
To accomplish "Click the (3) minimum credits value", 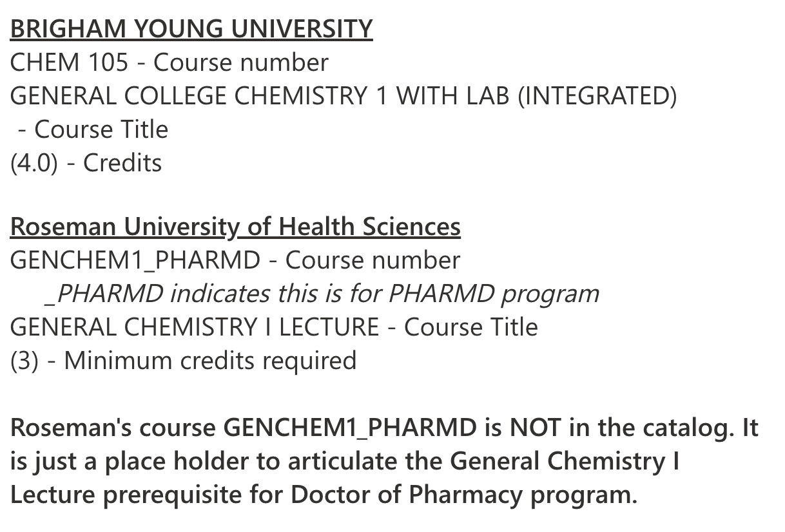I will (x=24, y=361).
